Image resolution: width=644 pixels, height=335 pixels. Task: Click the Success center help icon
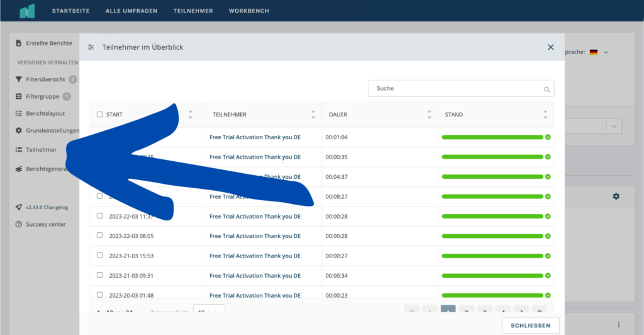point(19,224)
